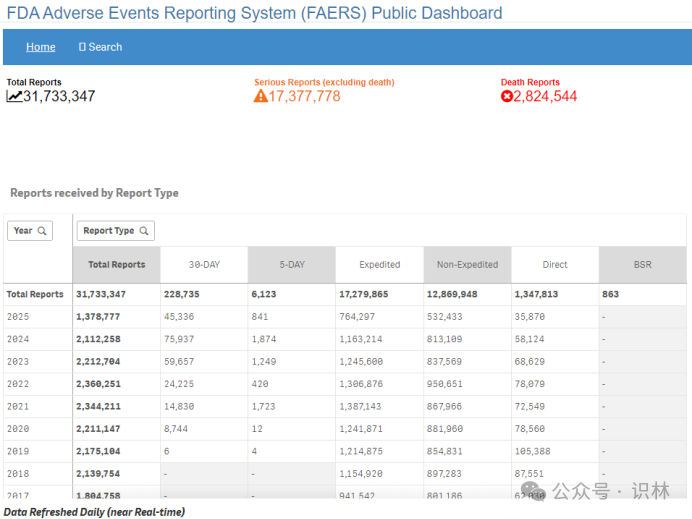Select the Expedited column header
The width and height of the screenshot is (692, 519).
[380, 264]
